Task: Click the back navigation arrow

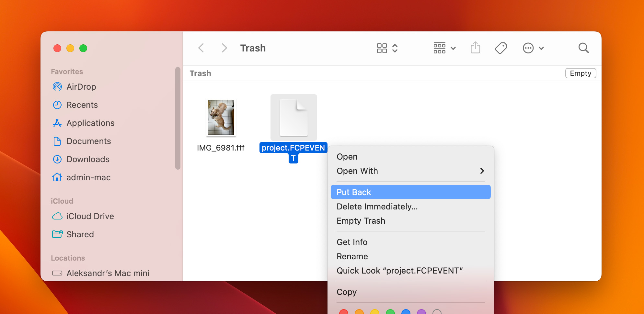Action: (x=201, y=48)
